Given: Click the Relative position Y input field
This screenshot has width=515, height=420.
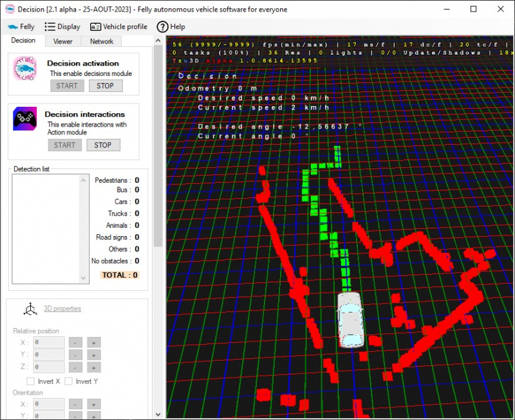Looking at the screenshot, I should pos(49,354).
